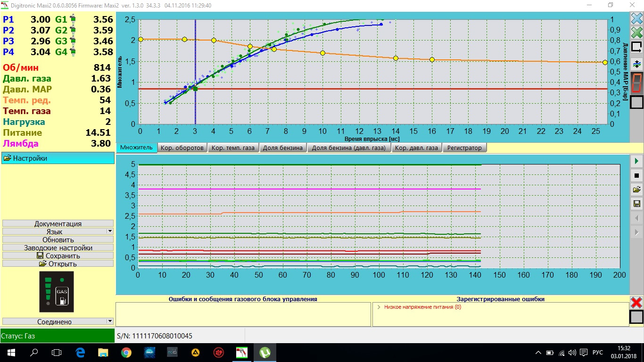Click the G4 gas injector icon
Image resolution: width=644 pixels, height=362 pixels.
pyautogui.click(x=73, y=52)
